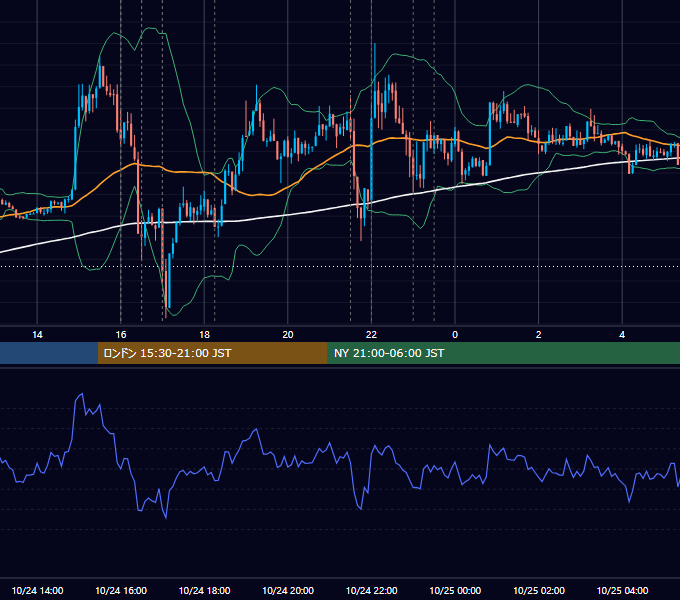Click the 20 hour label on time axis
The height and width of the screenshot is (600, 680).
[288, 335]
